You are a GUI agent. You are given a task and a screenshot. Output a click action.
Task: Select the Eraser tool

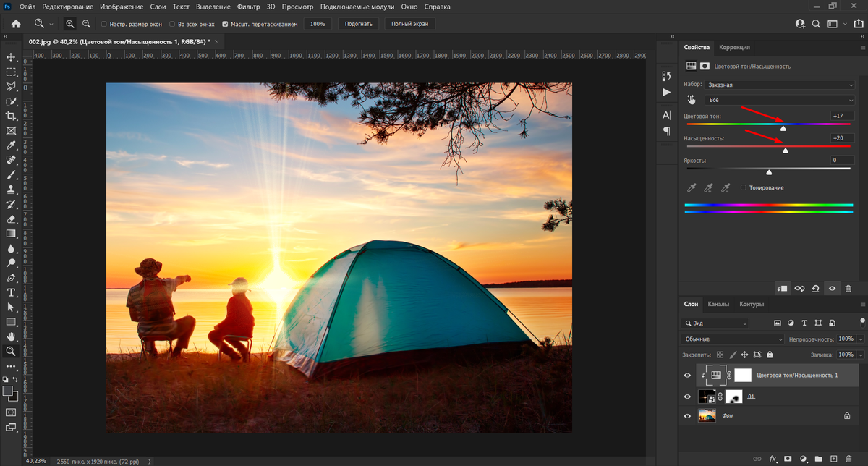(11, 219)
